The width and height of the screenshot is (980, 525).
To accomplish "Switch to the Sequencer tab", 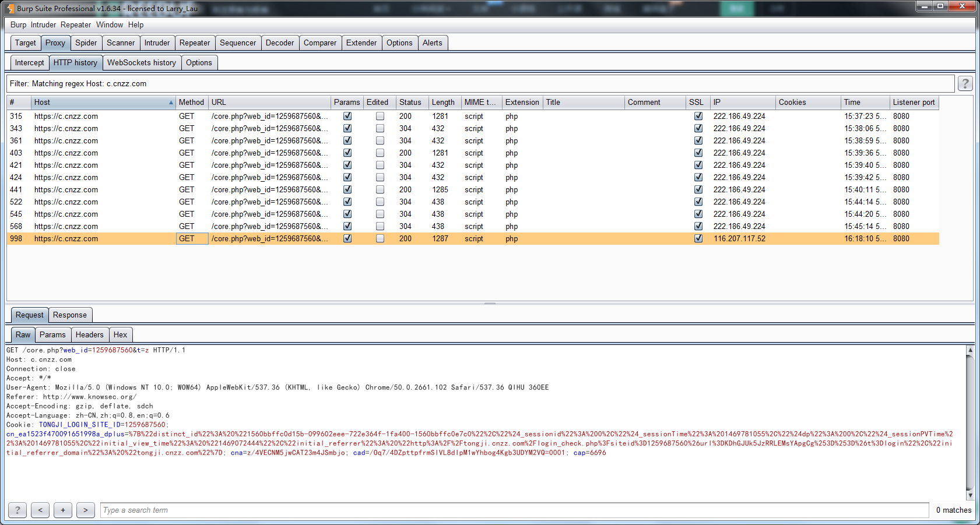I will tap(238, 43).
